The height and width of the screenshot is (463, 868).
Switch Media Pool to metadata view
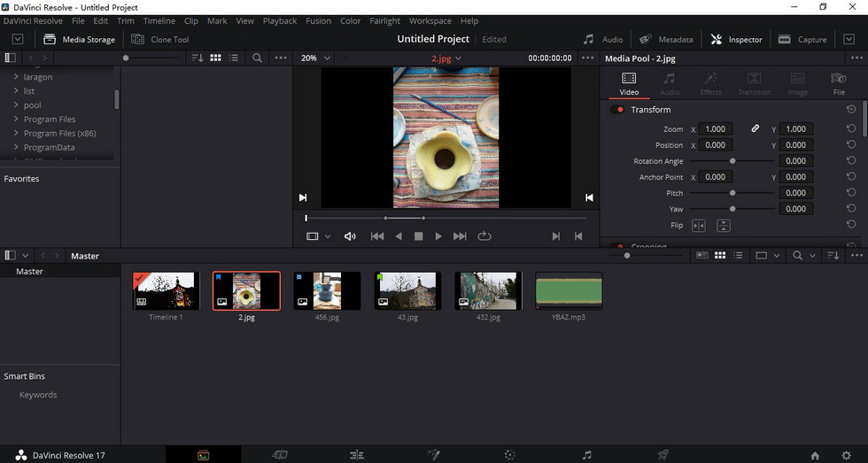click(701, 256)
